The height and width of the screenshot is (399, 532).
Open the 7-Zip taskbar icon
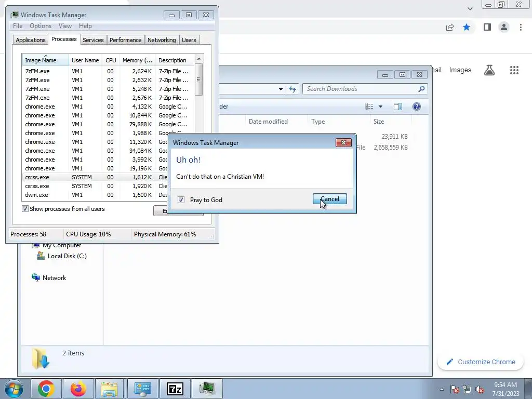coord(175,389)
